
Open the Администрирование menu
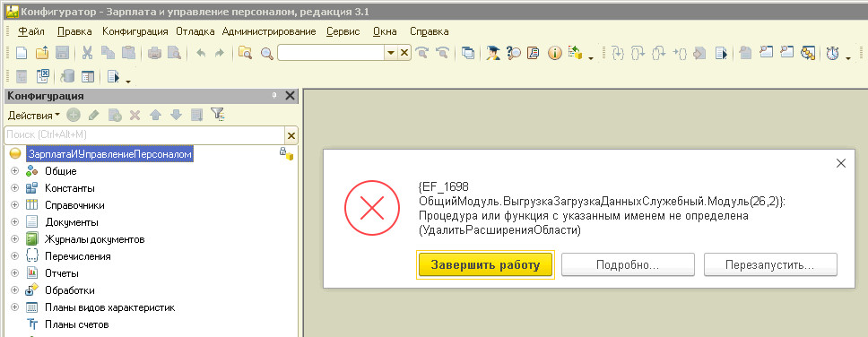click(269, 31)
